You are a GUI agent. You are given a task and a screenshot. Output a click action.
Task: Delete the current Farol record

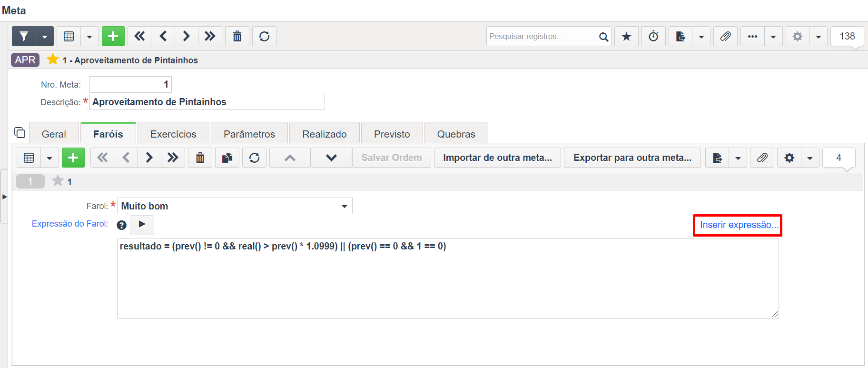point(200,158)
